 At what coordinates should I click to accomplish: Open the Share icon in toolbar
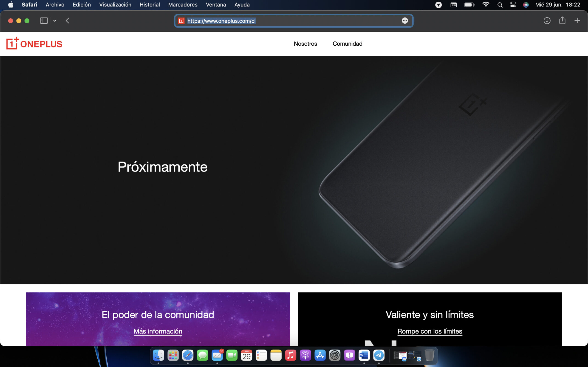(562, 21)
